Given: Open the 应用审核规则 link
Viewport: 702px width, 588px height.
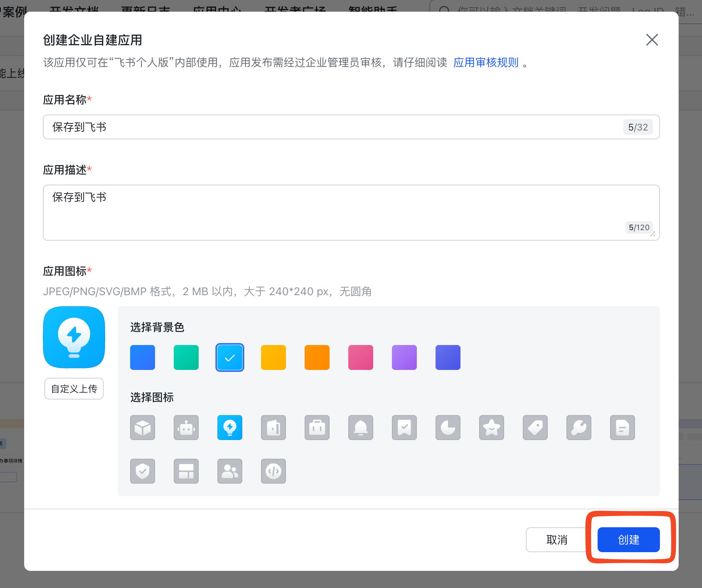Looking at the screenshot, I should (x=485, y=62).
